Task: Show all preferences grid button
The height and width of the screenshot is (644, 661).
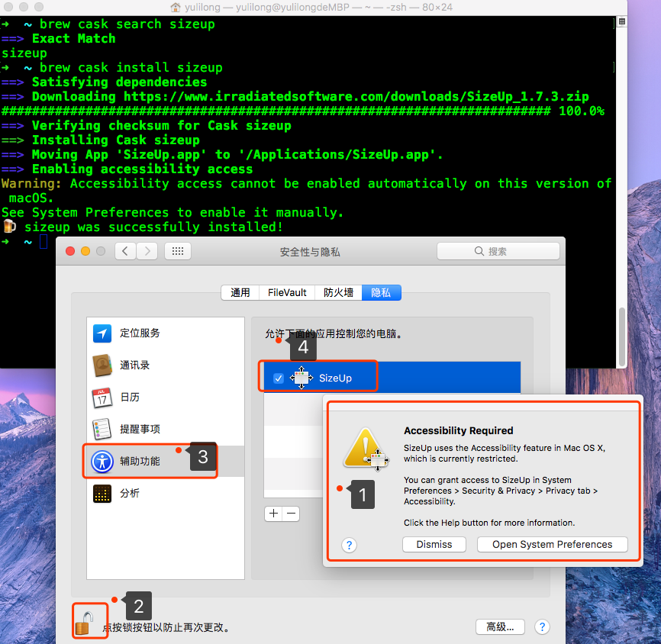Action: click(178, 251)
